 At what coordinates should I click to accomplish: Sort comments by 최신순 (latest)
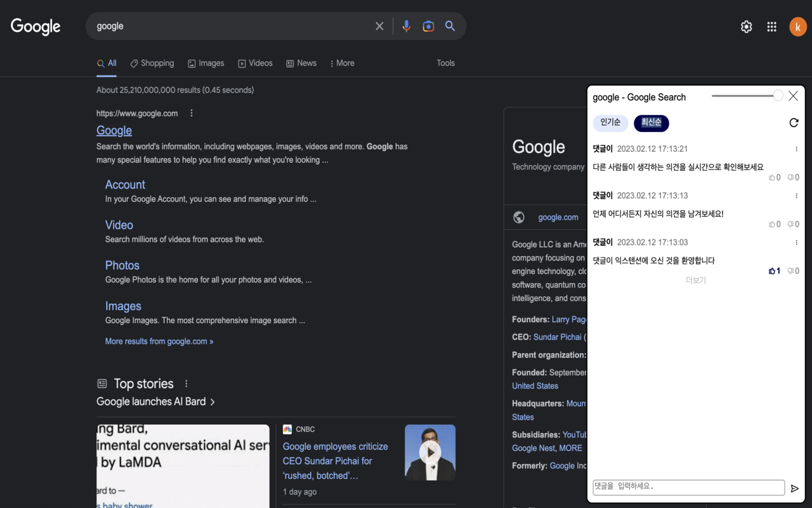coord(652,123)
